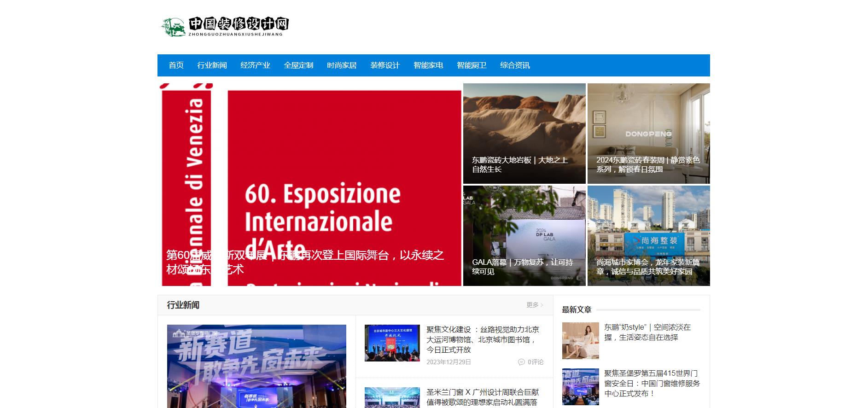Open headline 第60届威尼斯双年展 article

pos(305,262)
